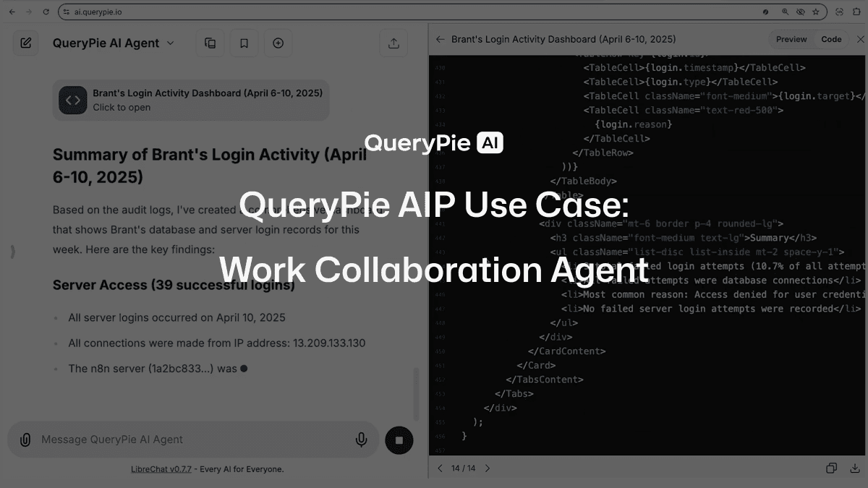Click the h3 Summary code line
The width and height of the screenshot is (868, 488).
[x=684, y=238]
